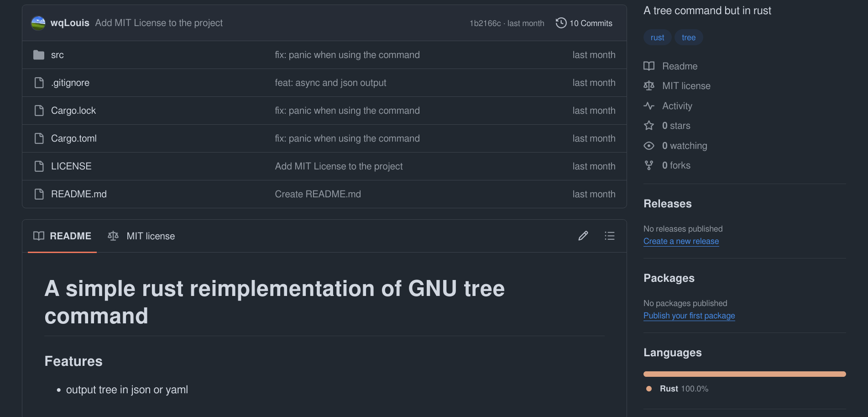Follow the Publish your first package link

(689, 316)
